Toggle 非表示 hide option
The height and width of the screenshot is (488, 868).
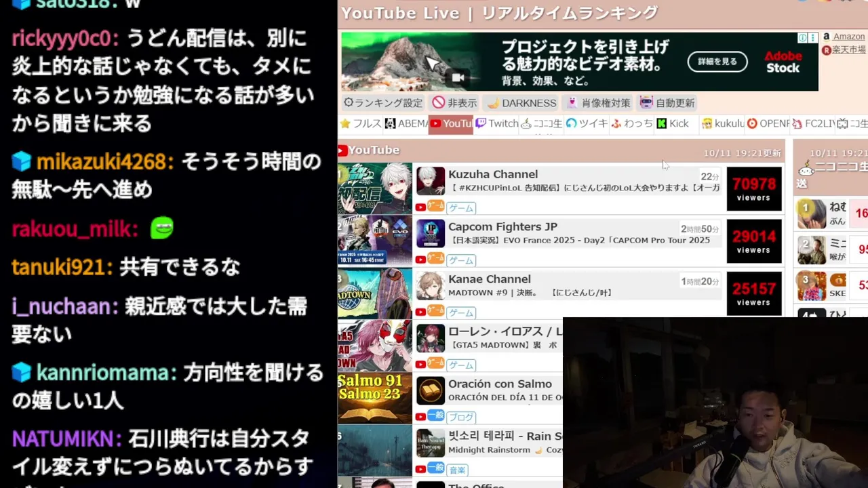(455, 103)
